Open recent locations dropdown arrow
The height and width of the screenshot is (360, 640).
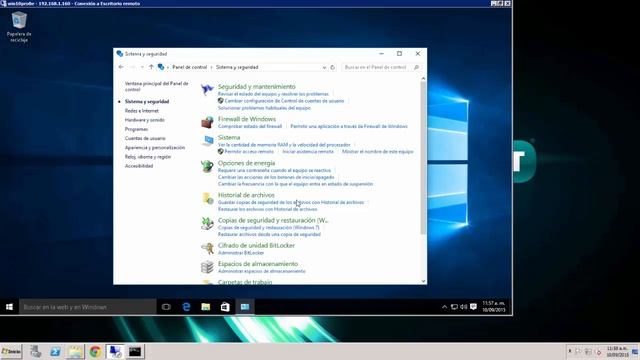click(x=142, y=67)
